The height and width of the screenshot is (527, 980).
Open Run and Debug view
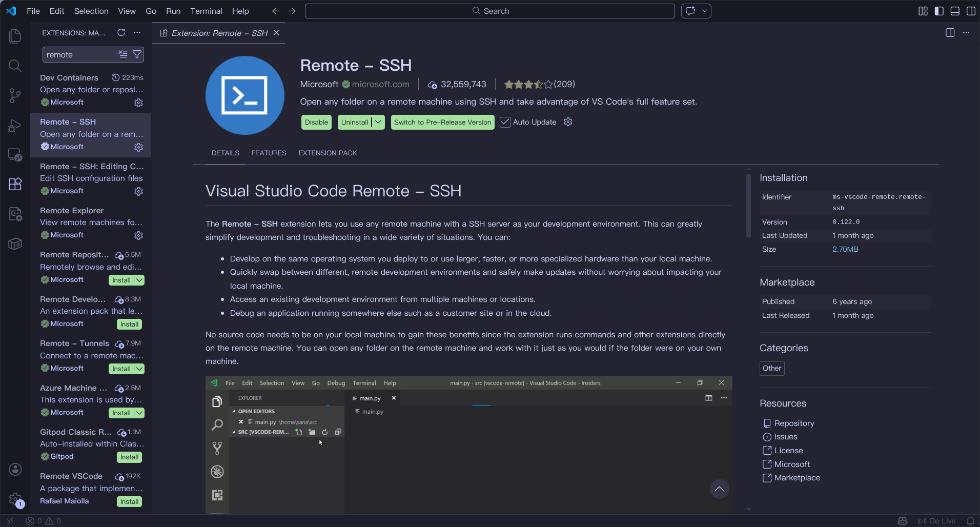[x=15, y=126]
